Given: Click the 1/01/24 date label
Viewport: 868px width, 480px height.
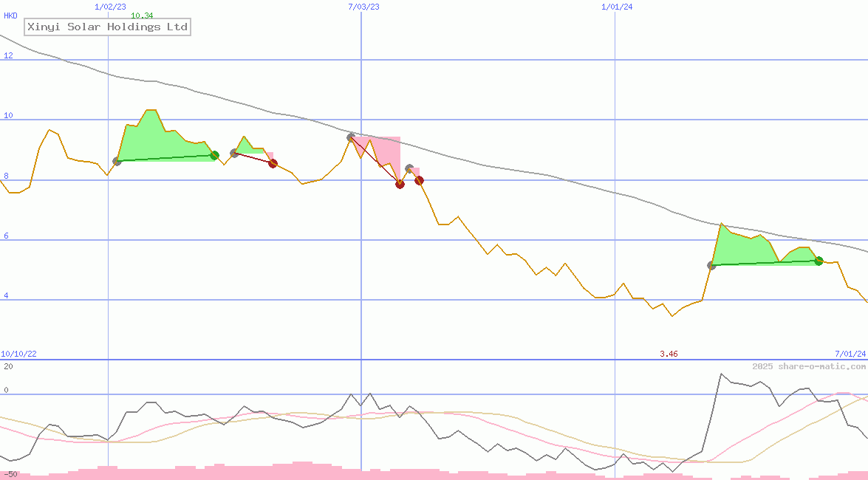Looking at the screenshot, I should pyautogui.click(x=617, y=7).
